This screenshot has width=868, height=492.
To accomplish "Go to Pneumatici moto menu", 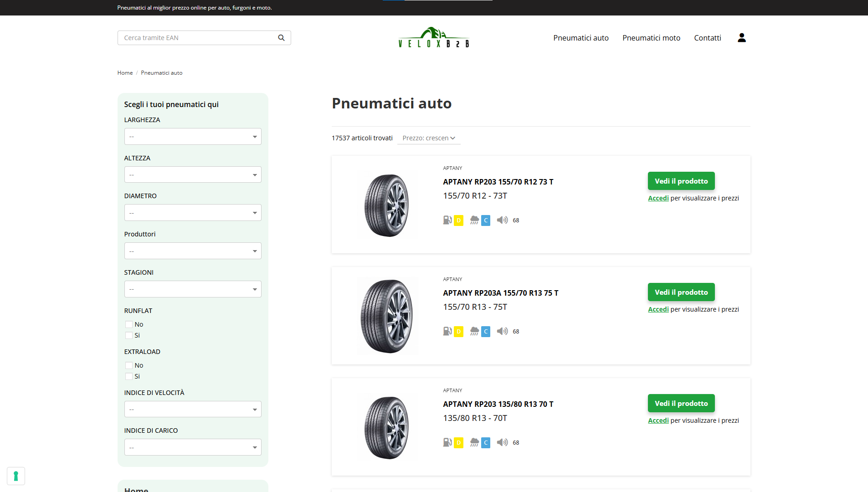I will [x=651, y=38].
